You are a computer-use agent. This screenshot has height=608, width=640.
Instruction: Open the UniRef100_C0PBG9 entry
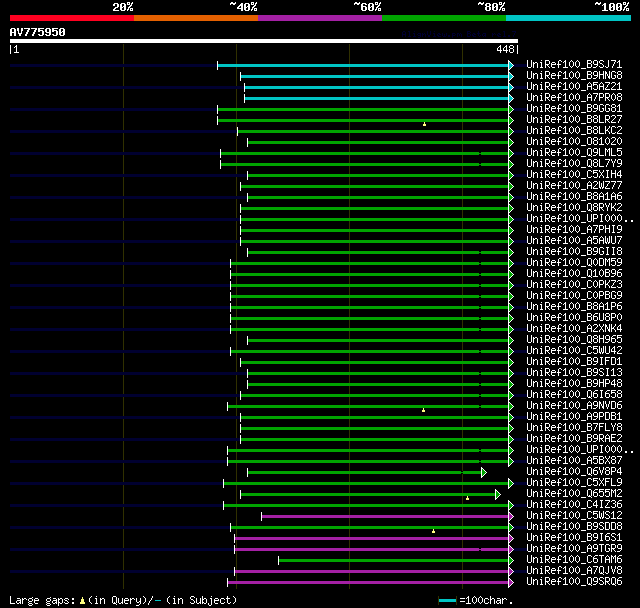pyautogui.click(x=574, y=296)
